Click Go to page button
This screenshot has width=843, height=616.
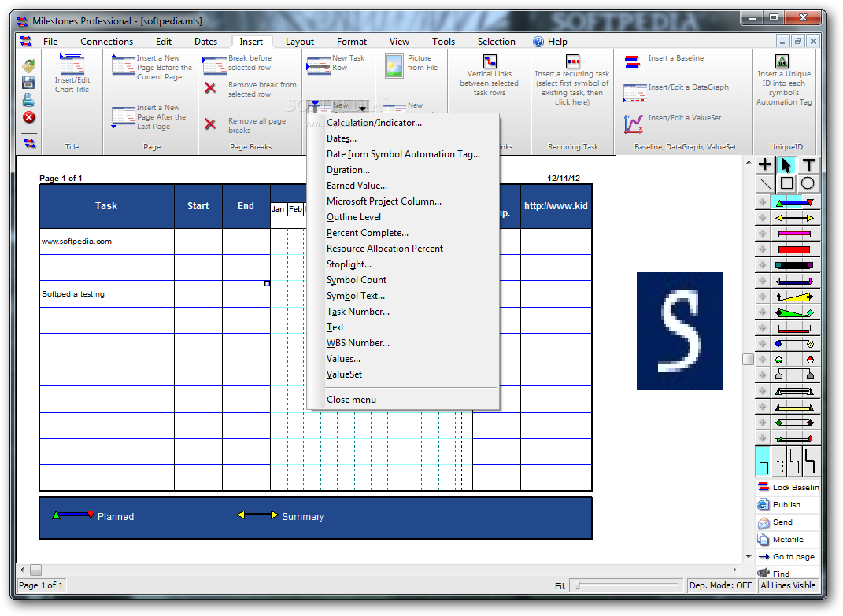point(788,557)
